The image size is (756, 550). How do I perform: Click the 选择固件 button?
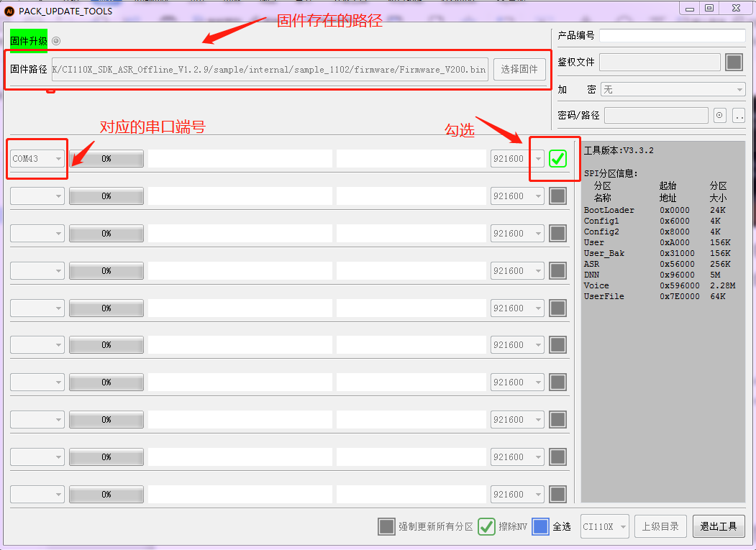[x=519, y=69]
